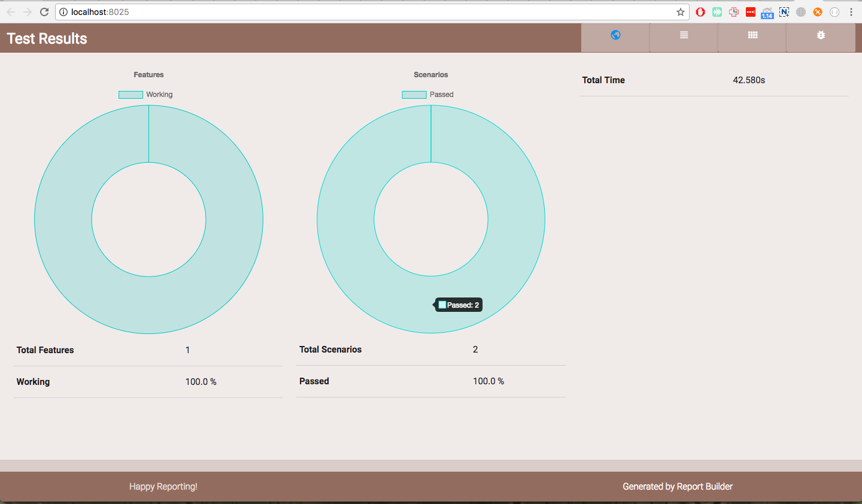862x504 pixels.
Task: Open Chrome's three-dot menu
Action: tap(851, 12)
